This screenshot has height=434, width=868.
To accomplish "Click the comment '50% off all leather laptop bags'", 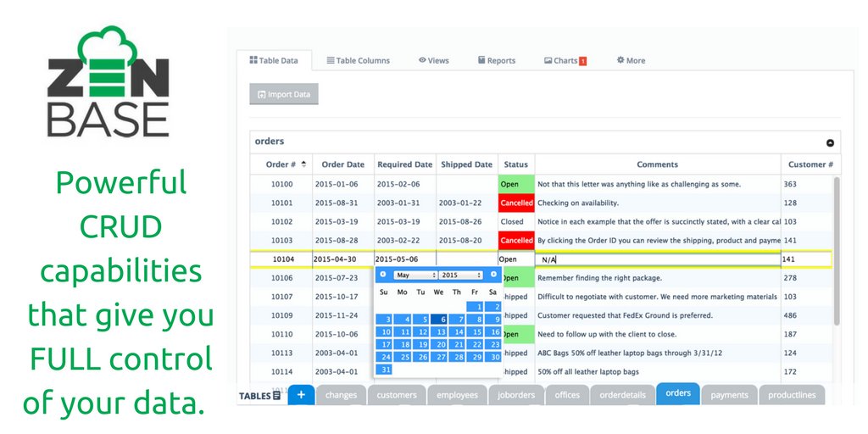I will [x=588, y=371].
